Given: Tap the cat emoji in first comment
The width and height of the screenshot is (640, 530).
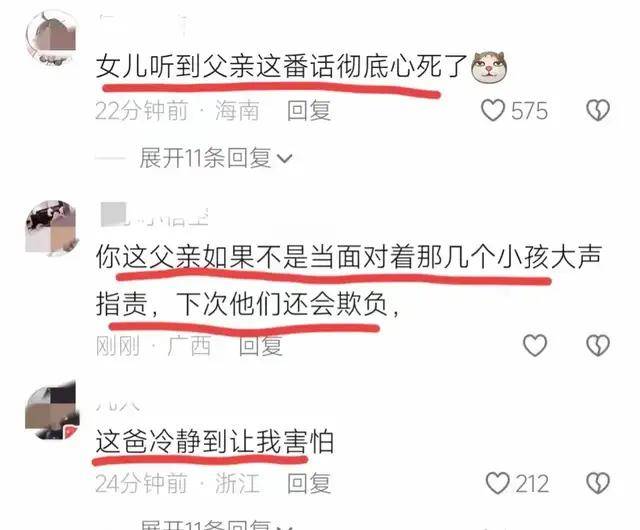Looking at the screenshot, I should point(489,66).
